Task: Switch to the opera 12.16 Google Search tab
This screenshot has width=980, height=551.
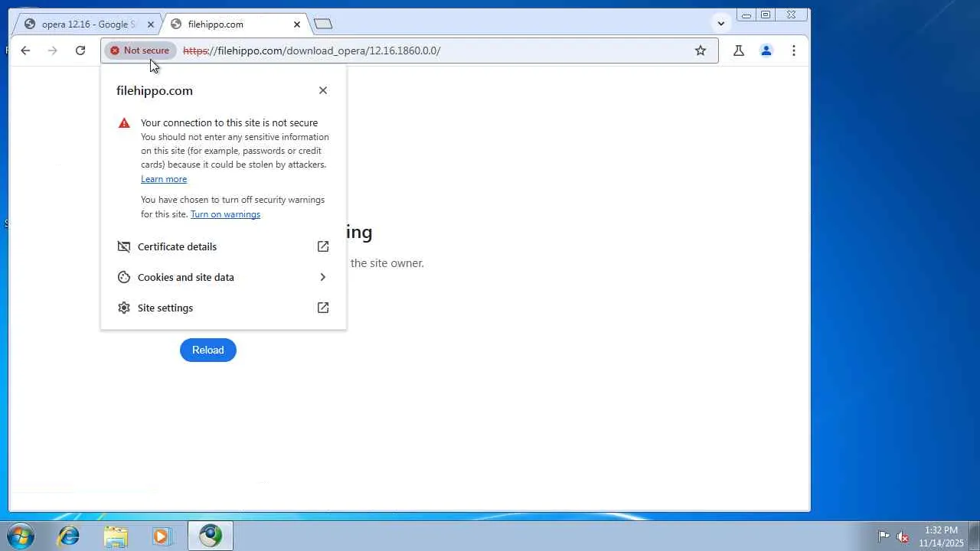Action: tap(88, 24)
